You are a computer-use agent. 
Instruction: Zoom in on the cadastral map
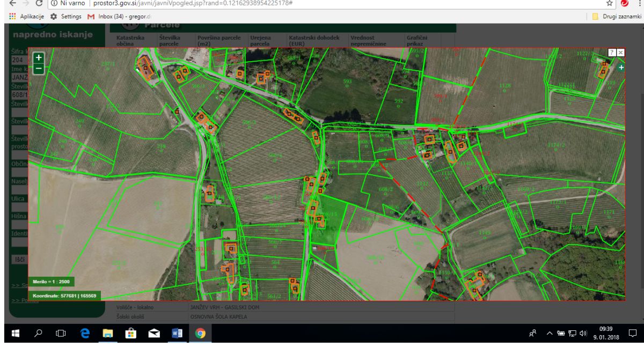(x=38, y=57)
